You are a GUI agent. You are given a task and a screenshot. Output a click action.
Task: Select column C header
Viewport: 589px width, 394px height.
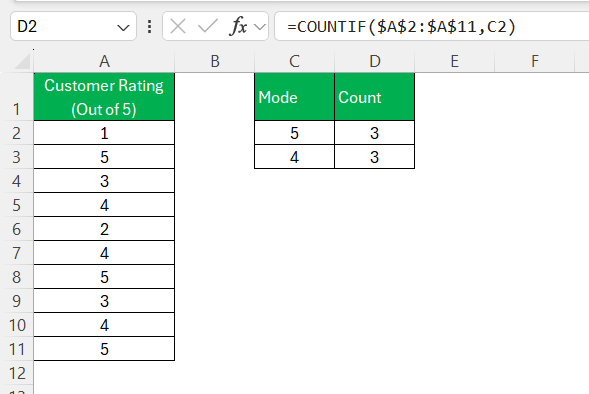coord(294,61)
